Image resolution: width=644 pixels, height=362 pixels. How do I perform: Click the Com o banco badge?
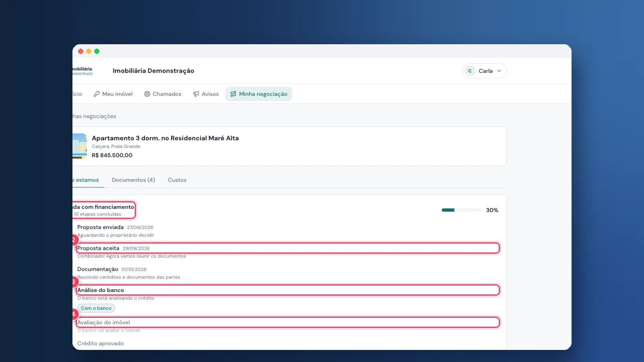[96, 308]
